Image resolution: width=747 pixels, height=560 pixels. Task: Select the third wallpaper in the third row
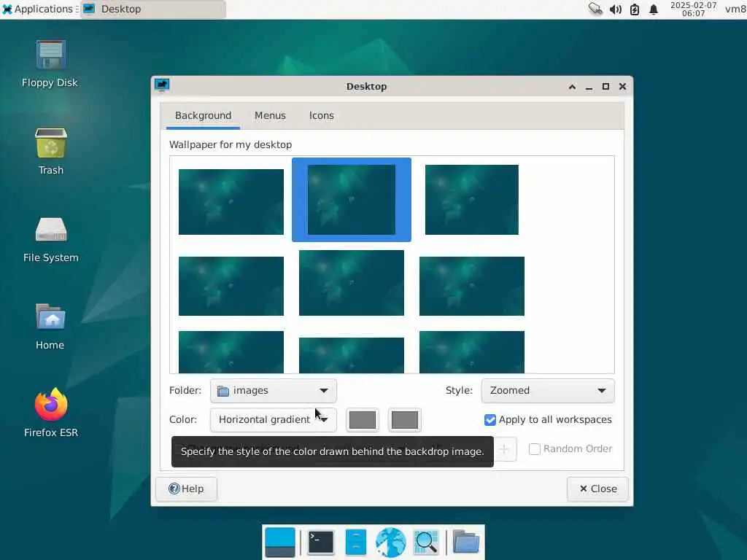click(472, 352)
